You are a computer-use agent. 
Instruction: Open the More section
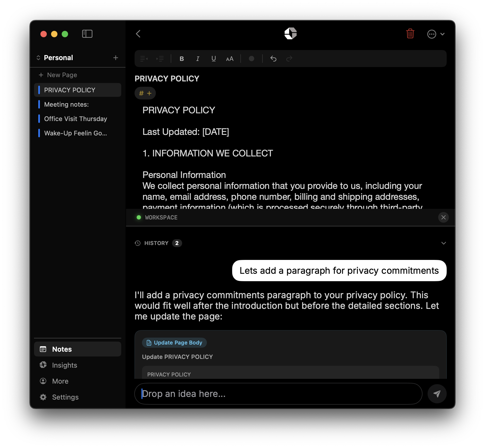78,381
